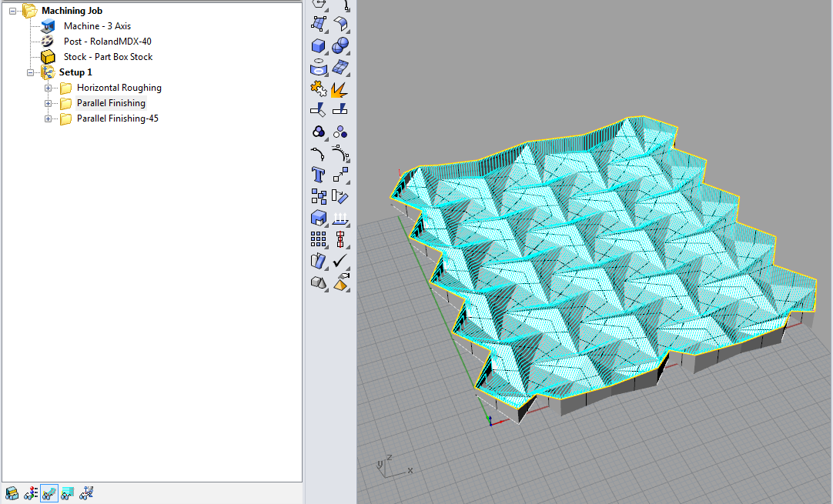Open the solid box with cutout tool
The width and height of the screenshot is (833, 504).
[x=318, y=218]
